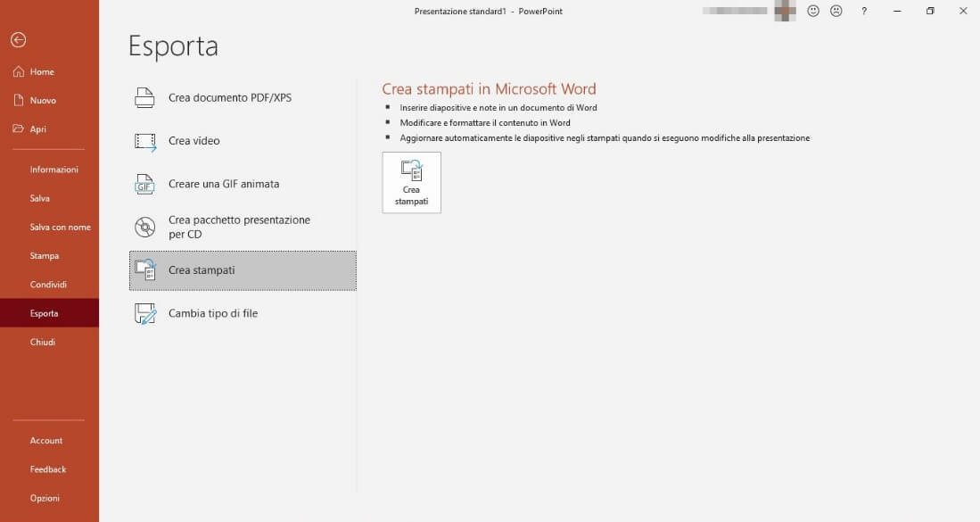Click the Crea stampati button

point(411,183)
